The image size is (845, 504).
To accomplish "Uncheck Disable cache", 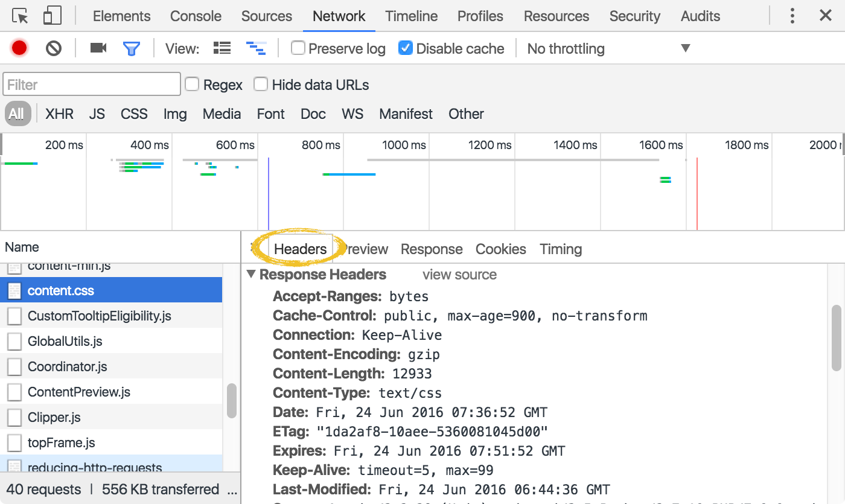I will pyautogui.click(x=406, y=48).
